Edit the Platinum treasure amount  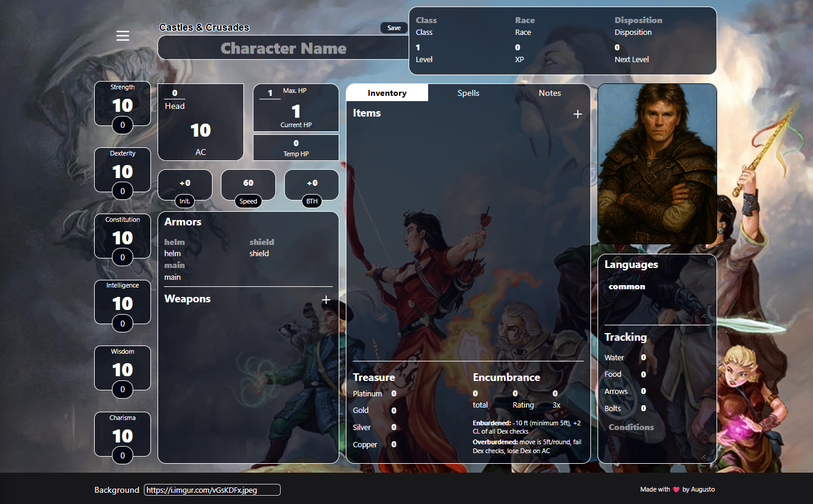pos(394,394)
